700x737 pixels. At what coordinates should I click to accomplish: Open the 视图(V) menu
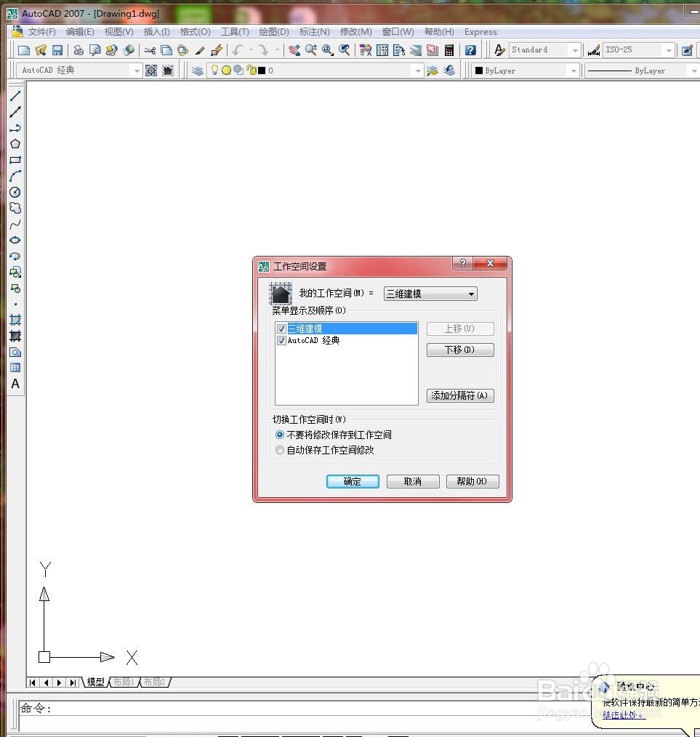[119, 32]
